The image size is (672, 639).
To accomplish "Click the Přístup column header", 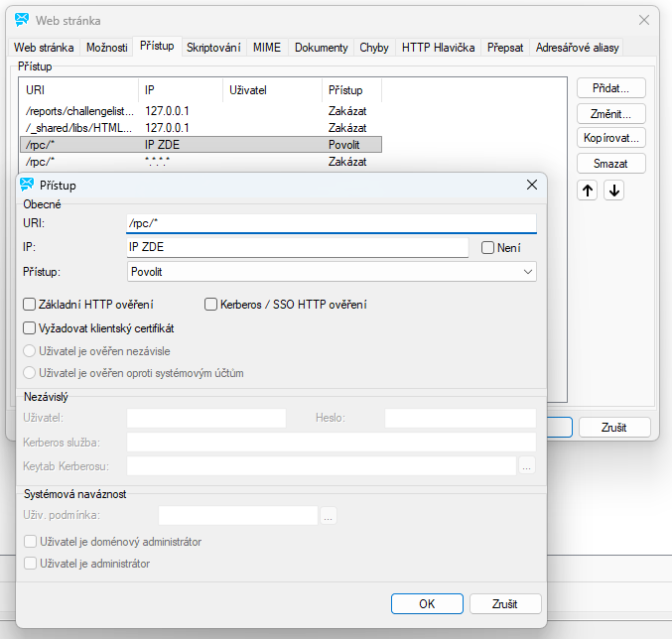I will click(351, 90).
